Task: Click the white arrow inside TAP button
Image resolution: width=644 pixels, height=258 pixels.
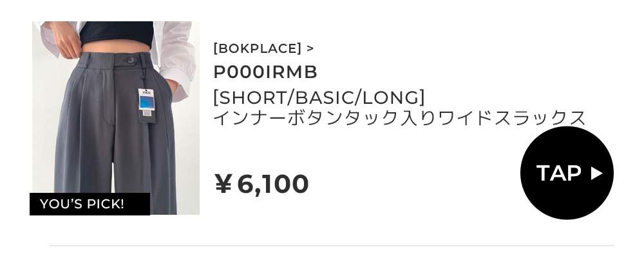Action: tap(596, 173)
